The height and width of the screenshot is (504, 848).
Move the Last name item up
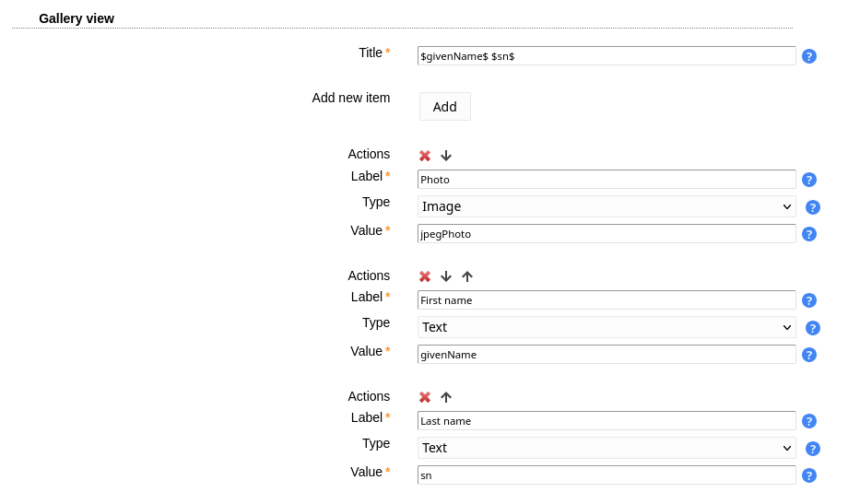click(446, 397)
